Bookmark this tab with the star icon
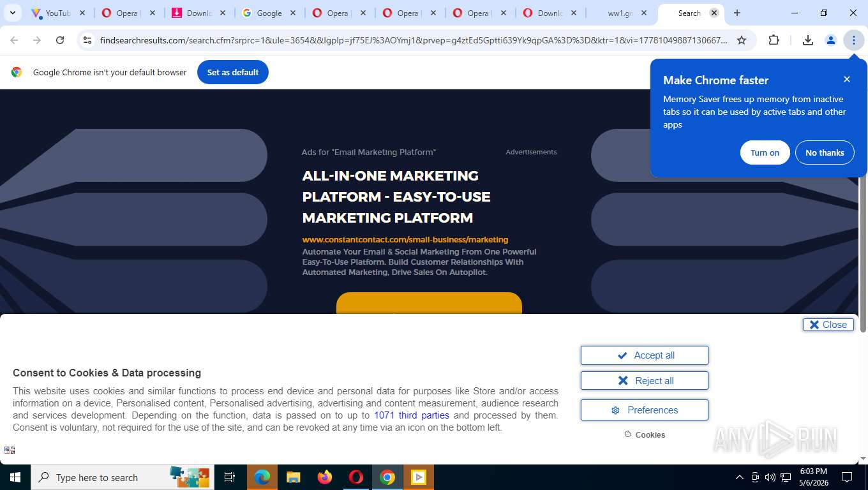 click(x=742, y=40)
